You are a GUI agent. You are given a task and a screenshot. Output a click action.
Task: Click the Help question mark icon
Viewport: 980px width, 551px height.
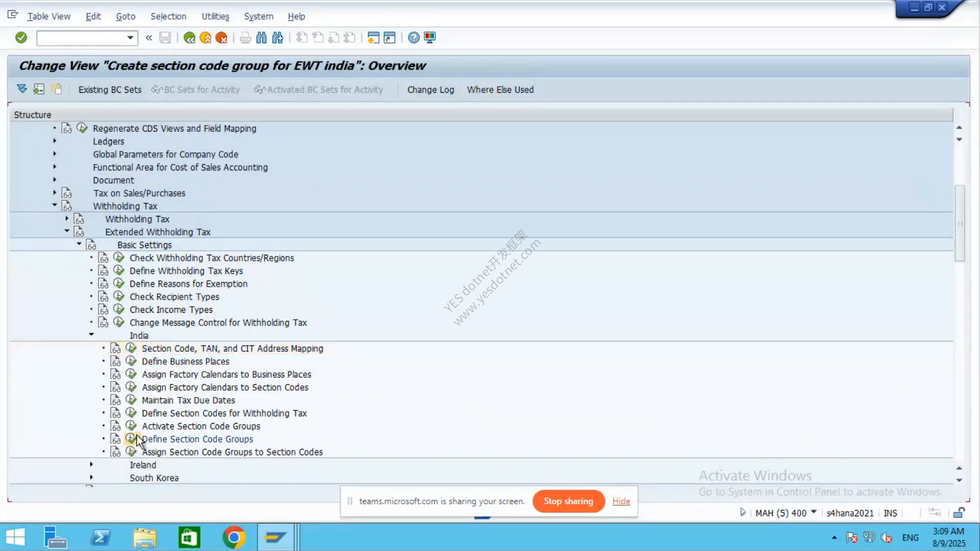pos(414,38)
